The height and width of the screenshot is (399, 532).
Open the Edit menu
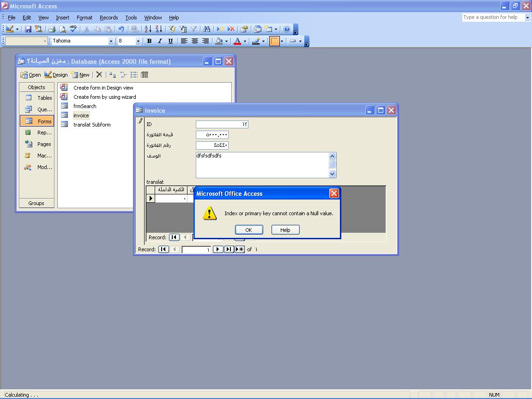[27, 18]
